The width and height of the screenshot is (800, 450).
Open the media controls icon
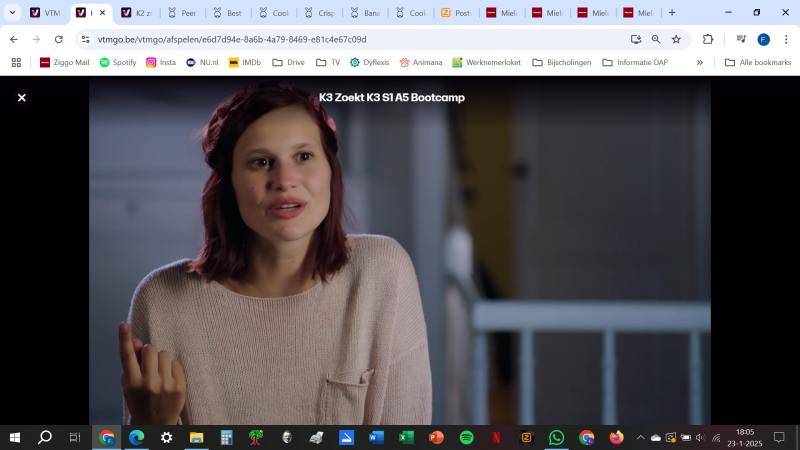(741, 39)
